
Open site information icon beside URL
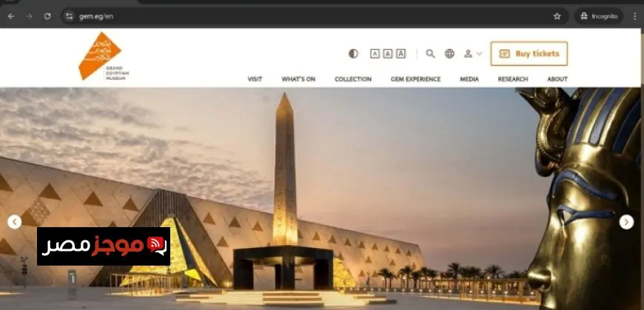point(69,16)
